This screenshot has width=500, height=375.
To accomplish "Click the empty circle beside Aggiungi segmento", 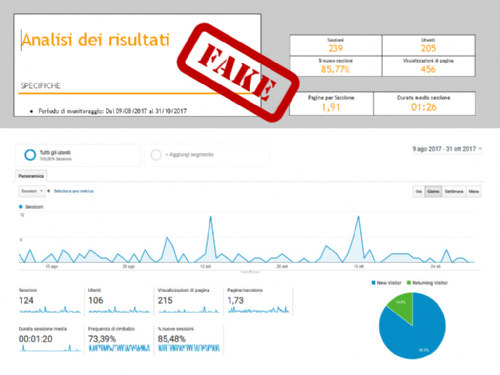I will 156,155.
